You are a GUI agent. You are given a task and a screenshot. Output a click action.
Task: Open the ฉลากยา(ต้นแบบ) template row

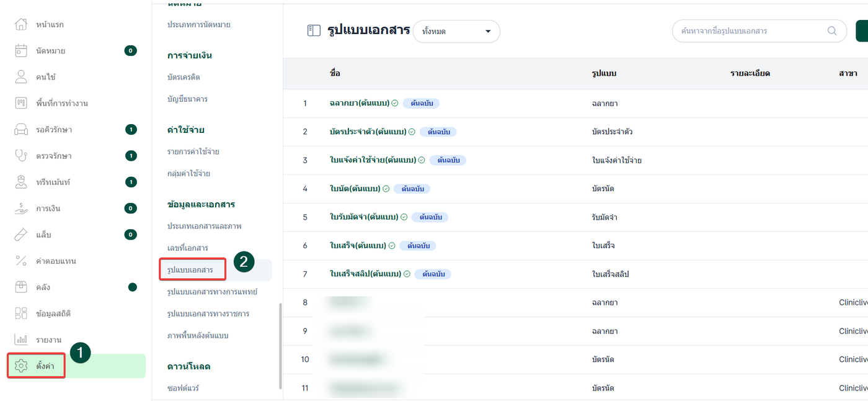pos(360,103)
